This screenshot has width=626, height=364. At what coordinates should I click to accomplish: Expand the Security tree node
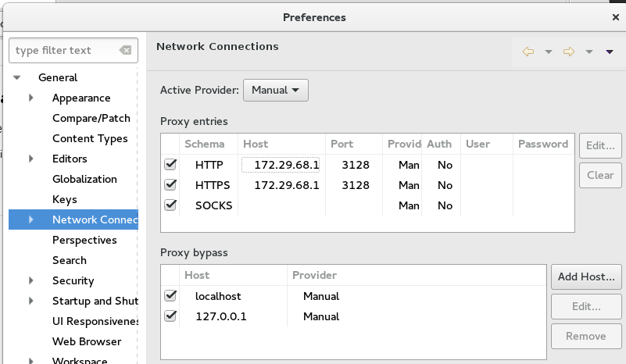click(x=30, y=280)
